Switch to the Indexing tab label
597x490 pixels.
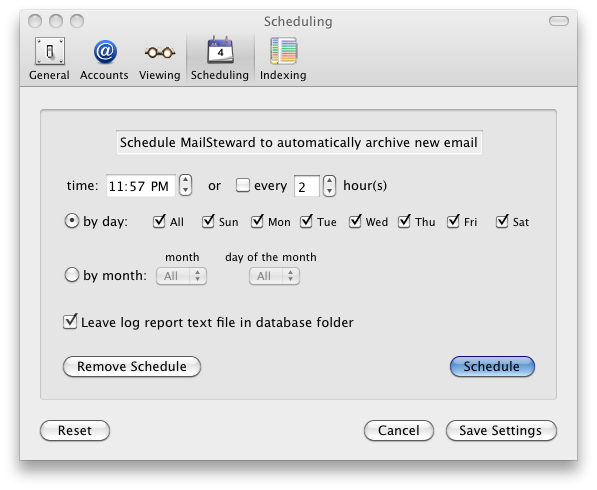[x=283, y=75]
